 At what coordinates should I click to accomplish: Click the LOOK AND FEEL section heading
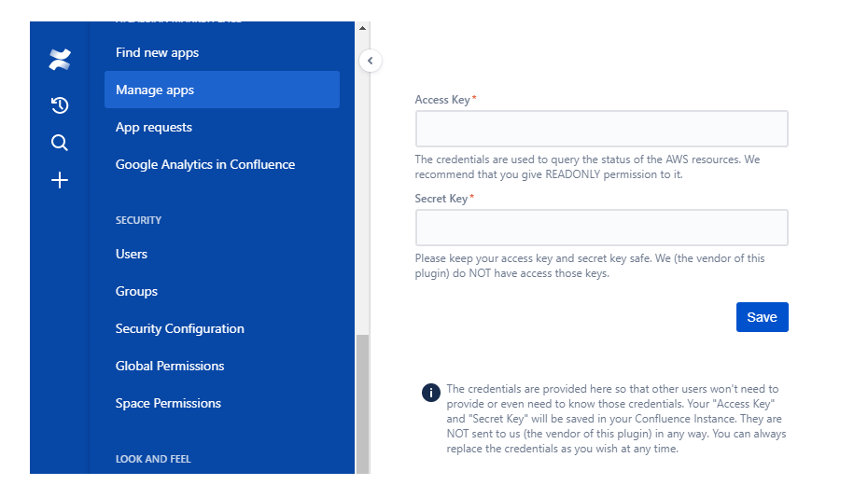pos(153,459)
